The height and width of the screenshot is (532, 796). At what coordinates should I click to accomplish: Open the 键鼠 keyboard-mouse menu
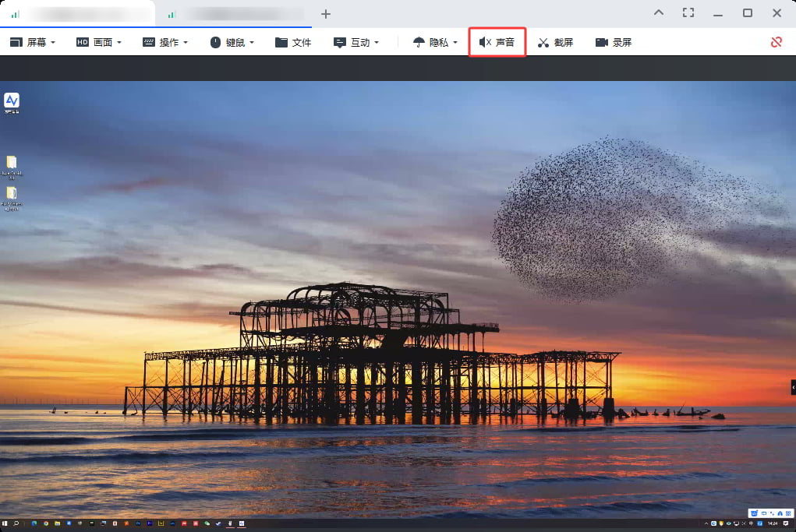(232, 42)
